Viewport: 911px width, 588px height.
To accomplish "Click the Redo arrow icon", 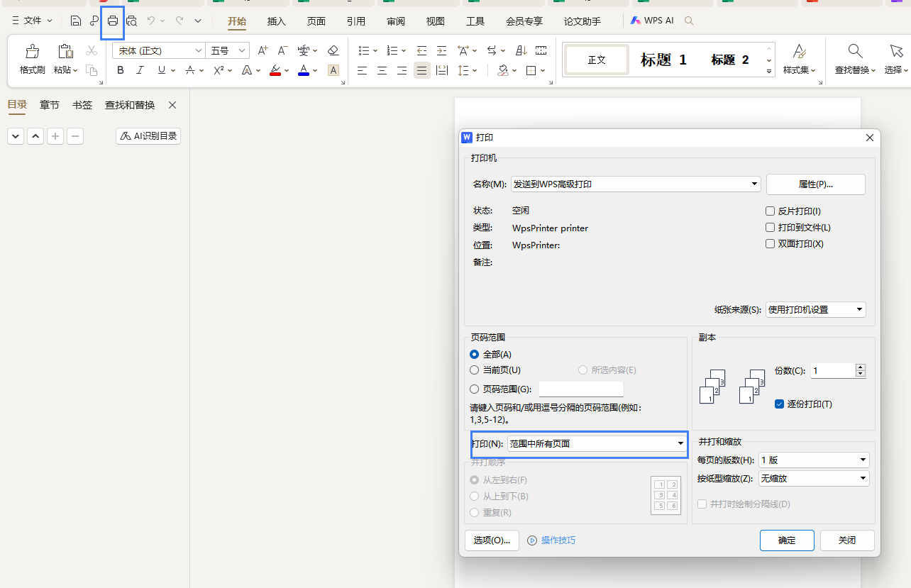I will [180, 21].
